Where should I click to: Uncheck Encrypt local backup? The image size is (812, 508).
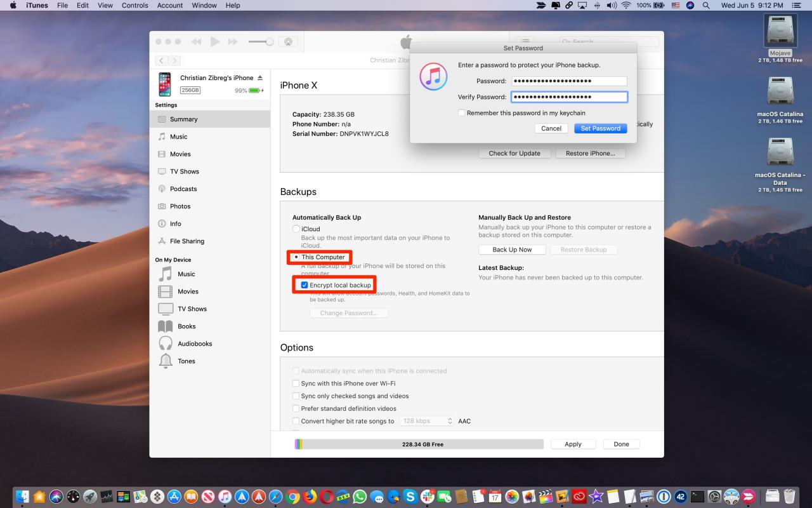pos(304,285)
